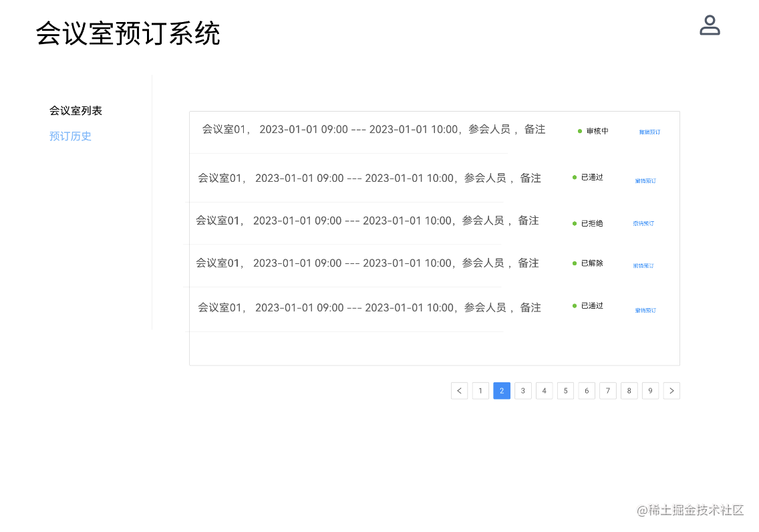Select 预订历史 in the sidebar
Viewport: 759px width, 532px height.
pyautogui.click(x=70, y=136)
